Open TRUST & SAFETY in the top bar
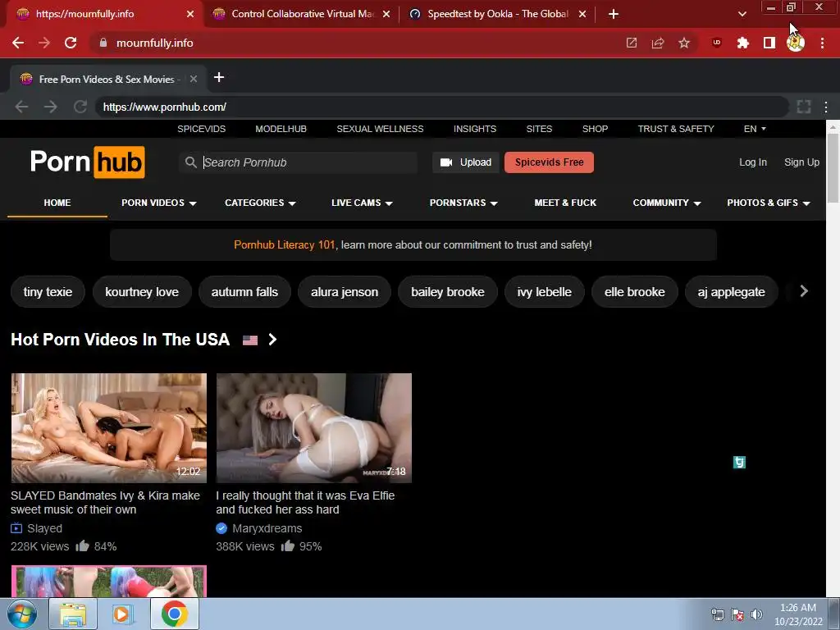Viewport: 840px width, 630px height. (x=676, y=129)
